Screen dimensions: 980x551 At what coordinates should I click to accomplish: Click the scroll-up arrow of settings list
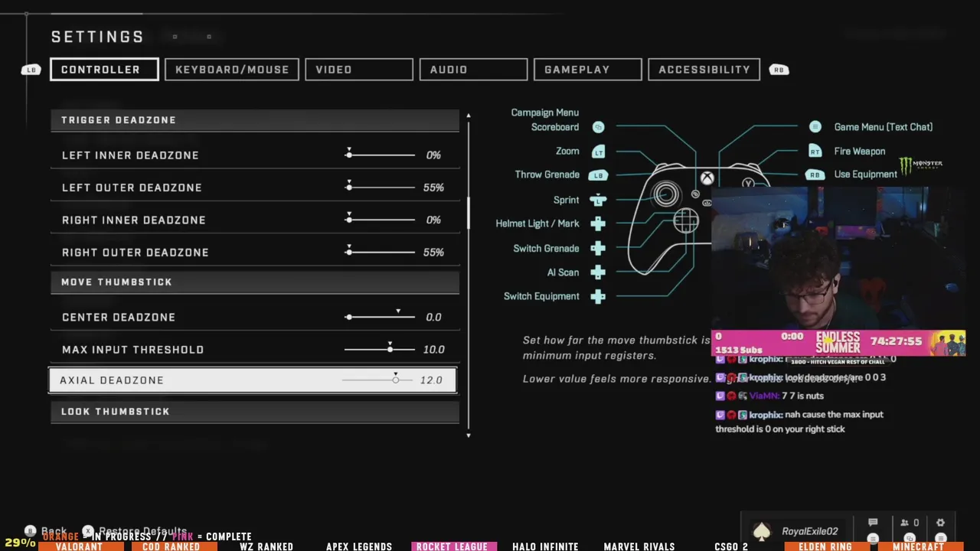click(468, 116)
